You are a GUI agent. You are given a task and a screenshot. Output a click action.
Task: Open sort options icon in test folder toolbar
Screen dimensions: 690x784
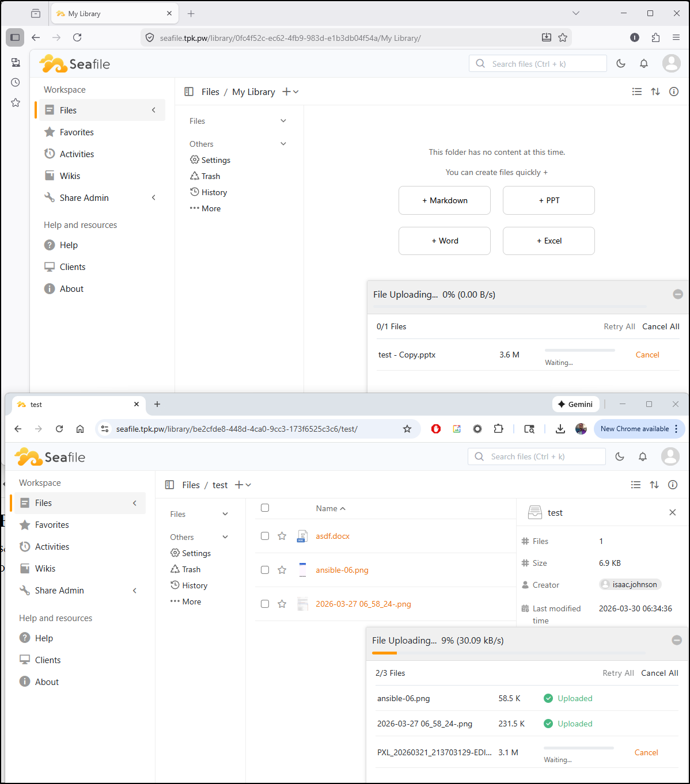point(654,485)
